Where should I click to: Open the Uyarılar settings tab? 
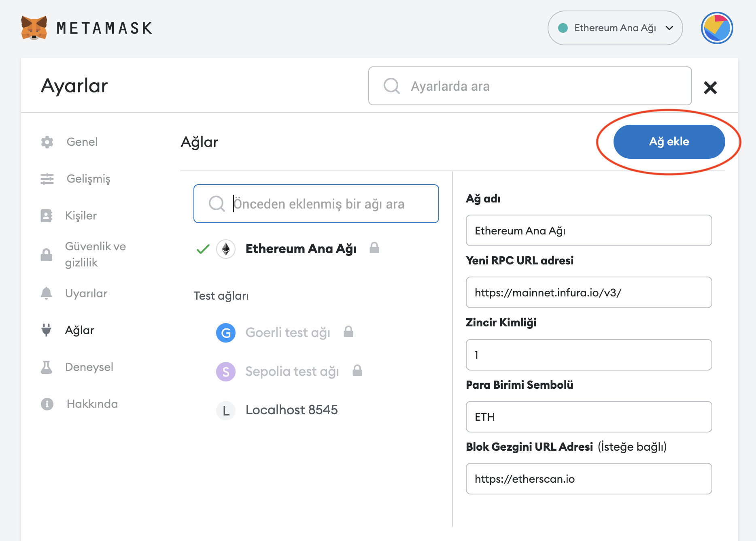pyautogui.click(x=86, y=293)
